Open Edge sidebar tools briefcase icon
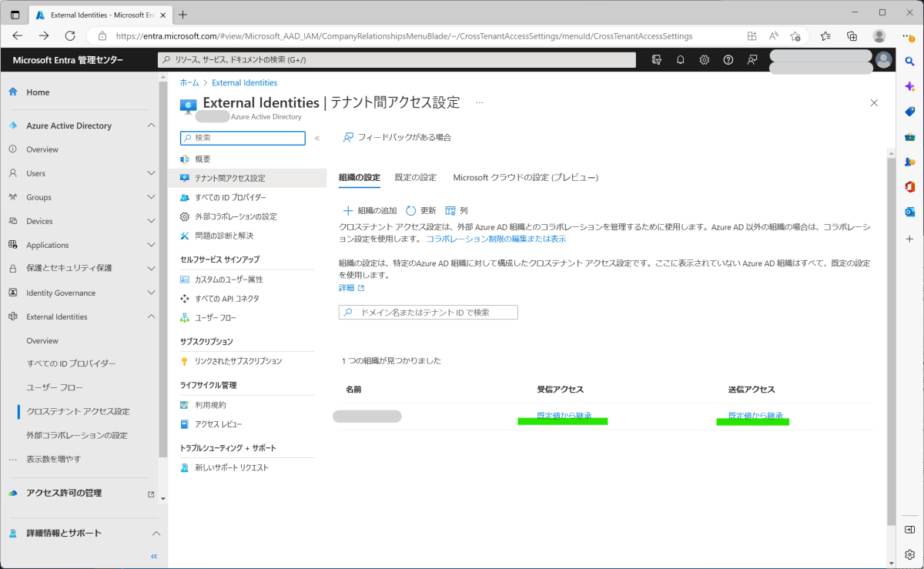The height and width of the screenshot is (569, 924). tap(909, 137)
